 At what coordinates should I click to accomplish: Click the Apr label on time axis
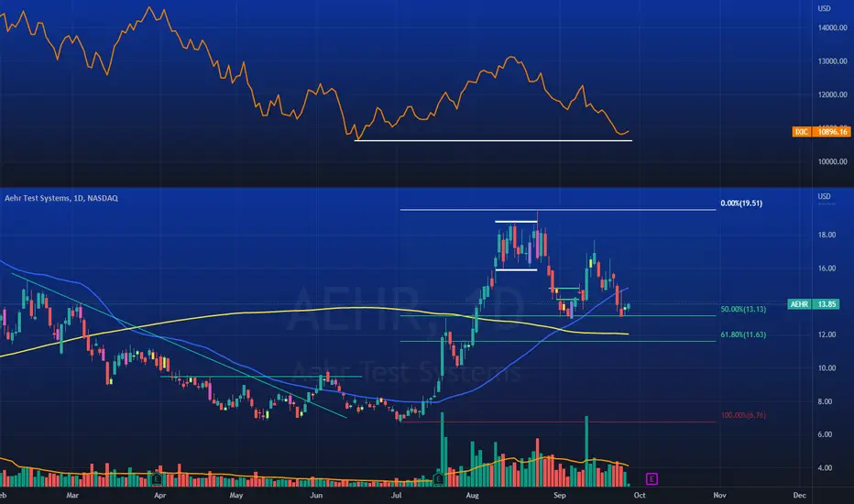click(159, 495)
